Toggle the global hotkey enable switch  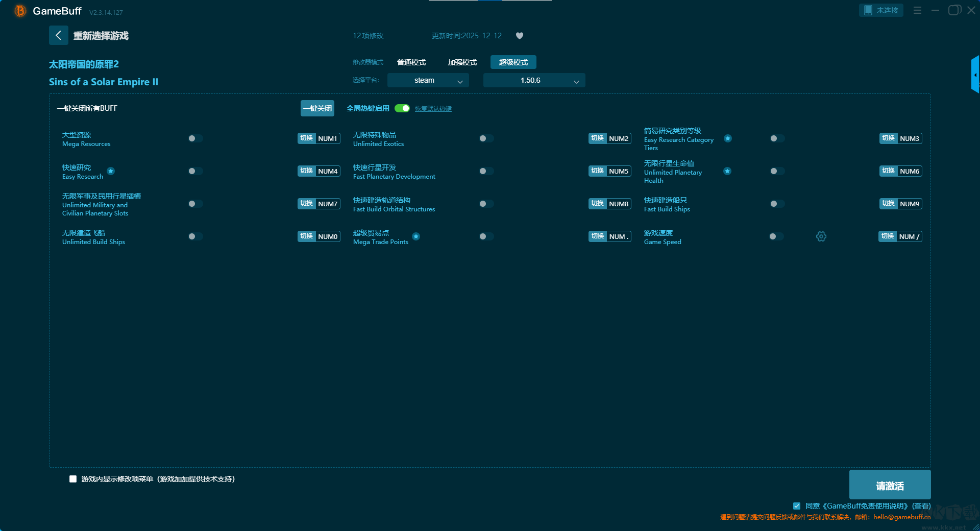pos(402,108)
